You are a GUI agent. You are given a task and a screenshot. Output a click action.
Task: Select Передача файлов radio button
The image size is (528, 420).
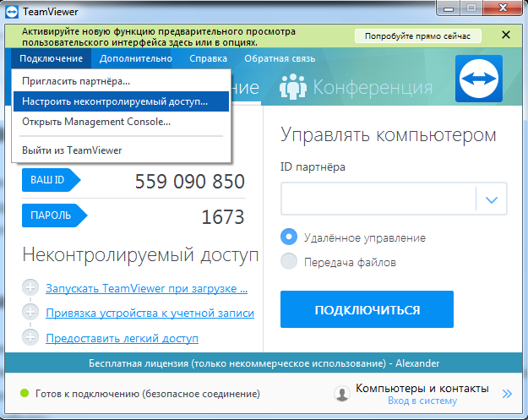pyautogui.click(x=289, y=261)
